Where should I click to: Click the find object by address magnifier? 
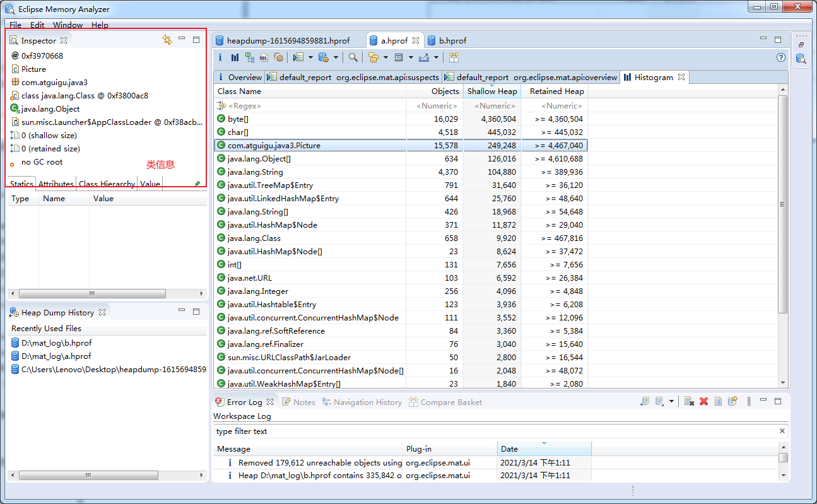coord(353,57)
